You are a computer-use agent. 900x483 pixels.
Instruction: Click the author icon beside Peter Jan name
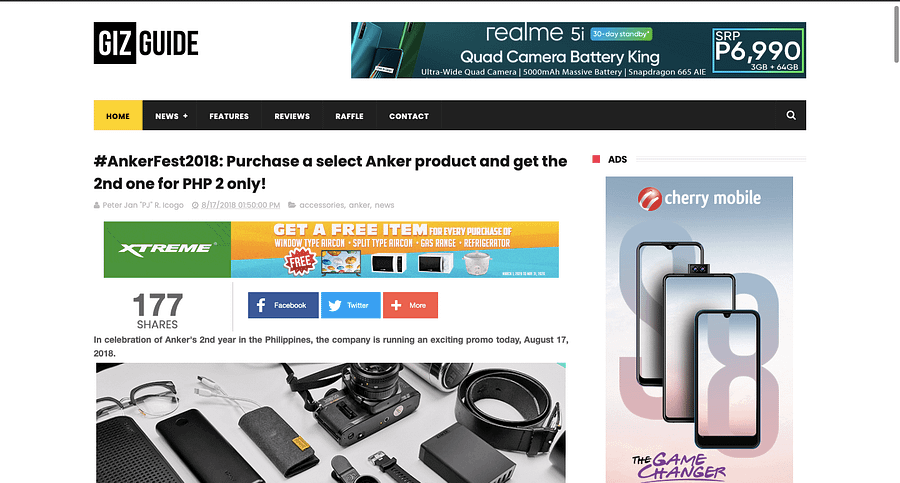pos(96,205)
